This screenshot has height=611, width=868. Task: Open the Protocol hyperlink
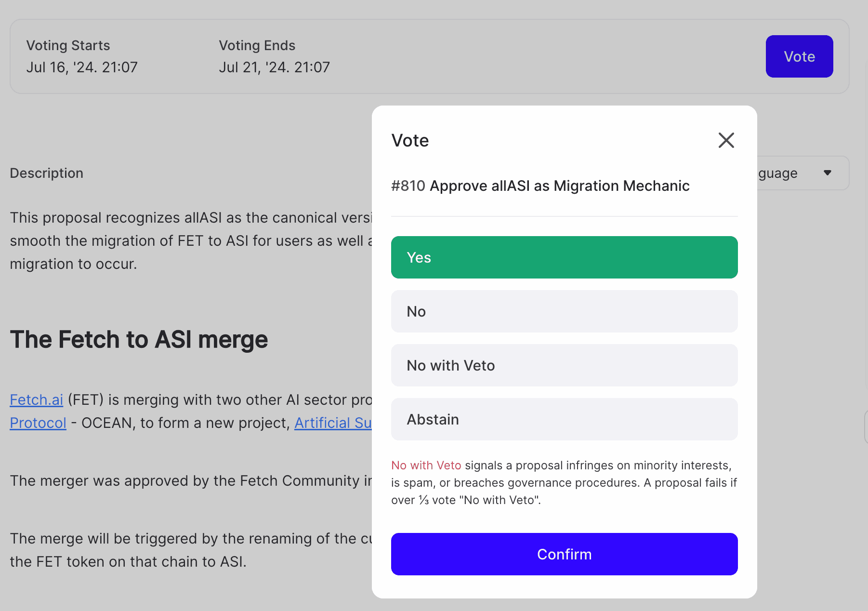point(38,423)
